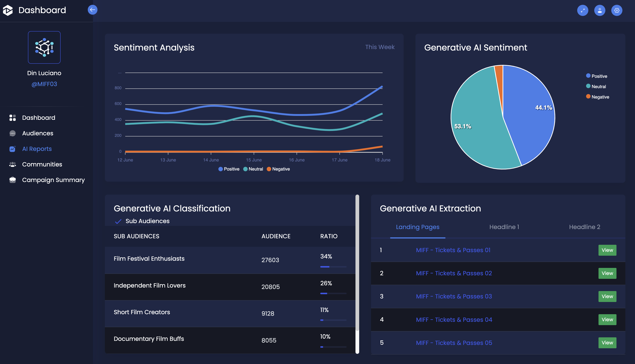This screenshot has width=635, height=364.
Task: Click the Dashboard grid icon in sidebar
Action: (13, 118)
